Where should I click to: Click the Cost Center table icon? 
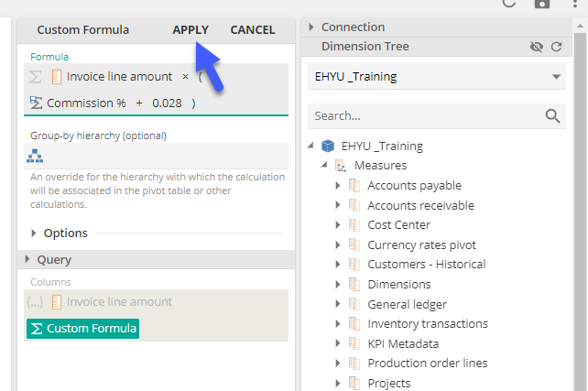click(354, 225)
